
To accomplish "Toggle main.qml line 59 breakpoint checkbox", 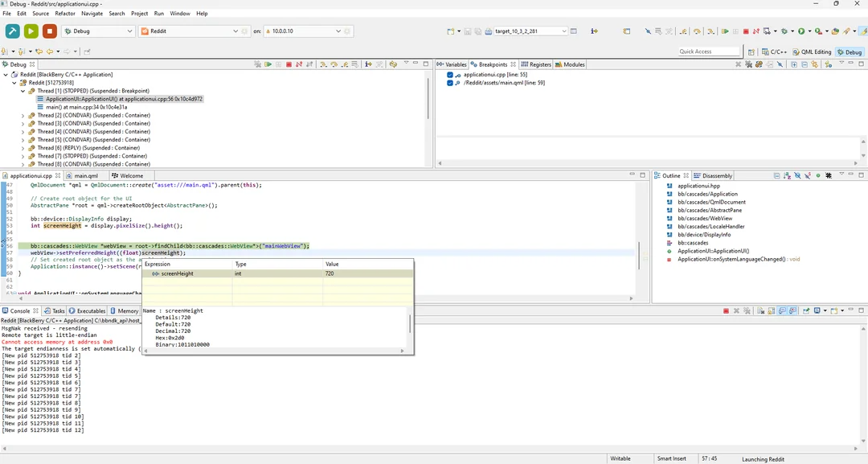I will [x=449, y=83].
